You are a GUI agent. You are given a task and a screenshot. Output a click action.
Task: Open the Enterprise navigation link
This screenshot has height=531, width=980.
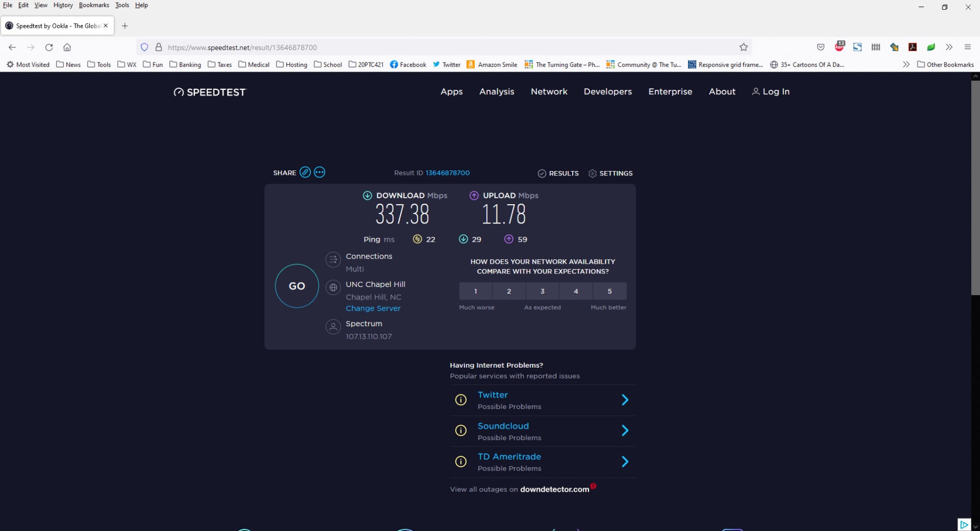pos(670,91)
